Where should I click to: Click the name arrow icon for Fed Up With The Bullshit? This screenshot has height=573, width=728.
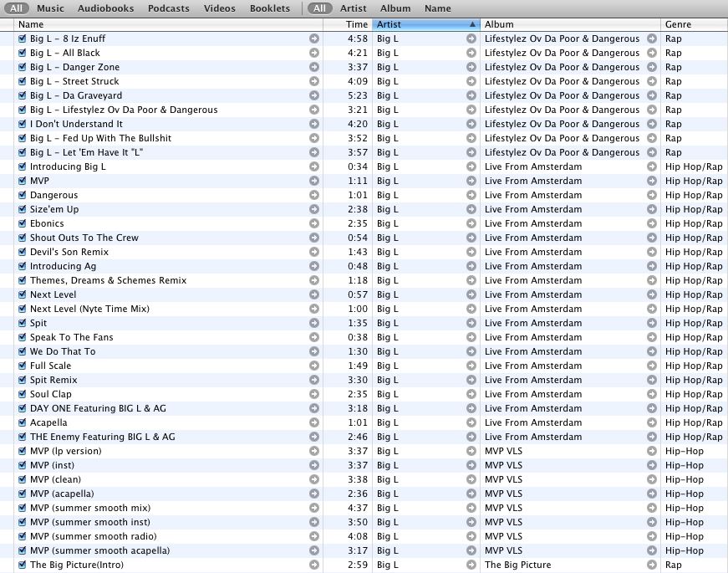314,138
